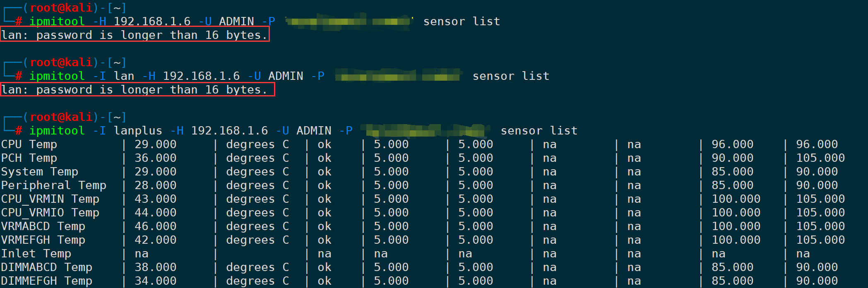Click the DIMMABCD Temp sensor name
This screenshot has width=868, height=288.
[x=46, y=267]
